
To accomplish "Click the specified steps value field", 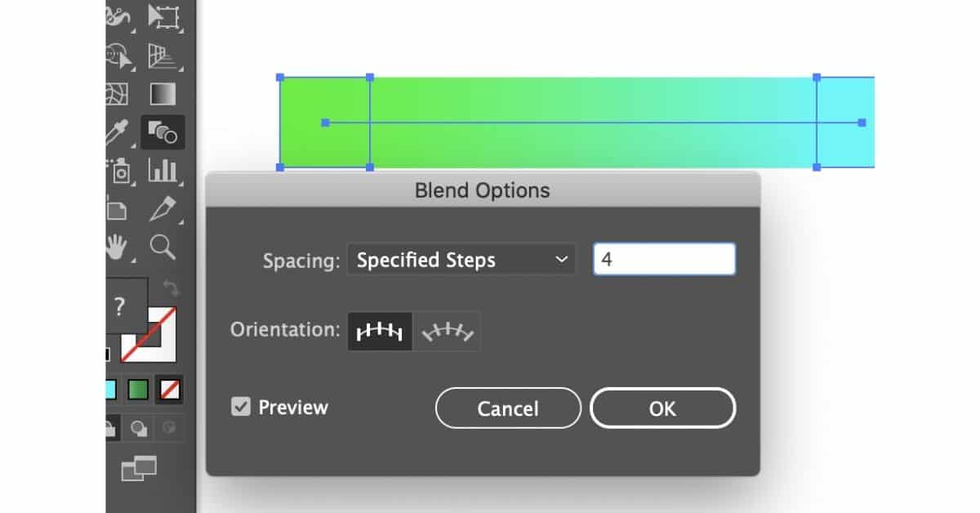I will 664,258.
